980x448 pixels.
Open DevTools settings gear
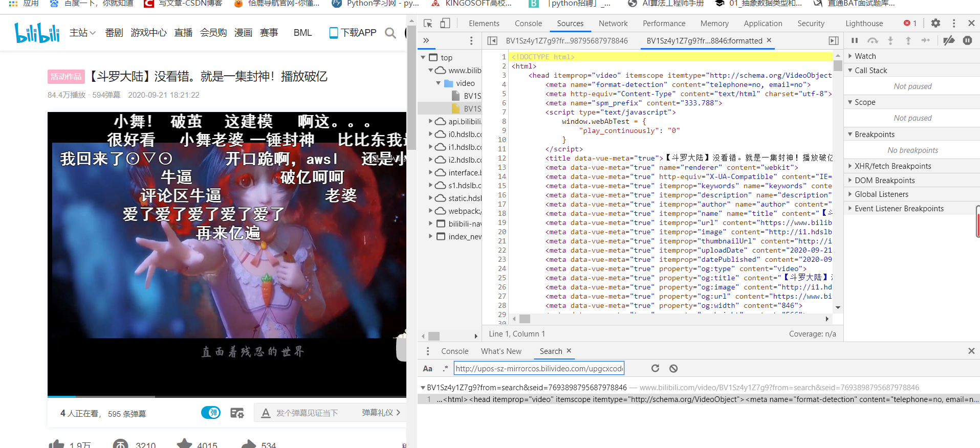click(935, 23)
